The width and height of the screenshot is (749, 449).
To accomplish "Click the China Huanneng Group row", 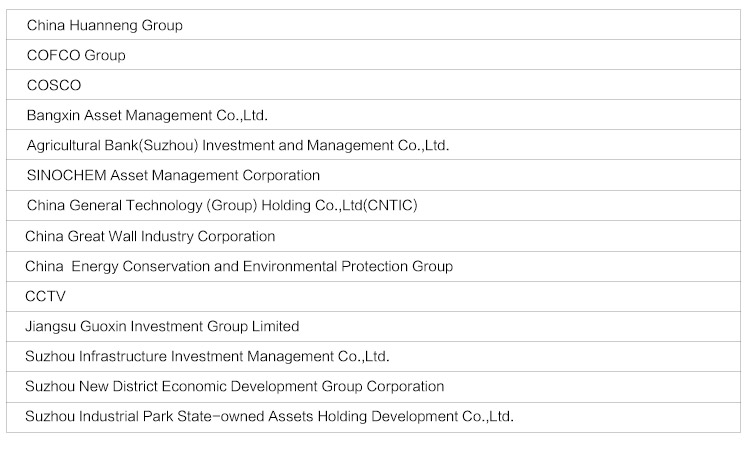I will 373,25.
